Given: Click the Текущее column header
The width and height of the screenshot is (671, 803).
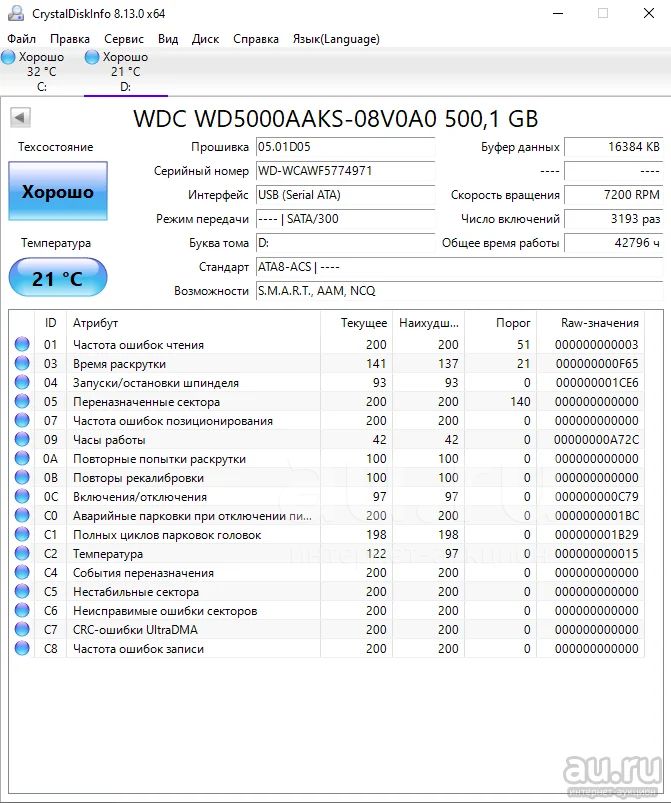Looking at the screenshot, I should pos(357,323).
